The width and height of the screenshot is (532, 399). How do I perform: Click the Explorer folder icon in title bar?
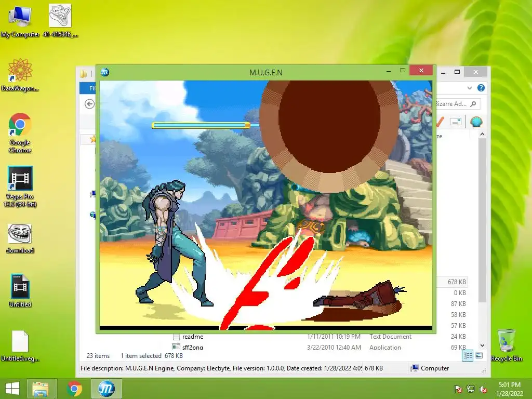point(84,73)
